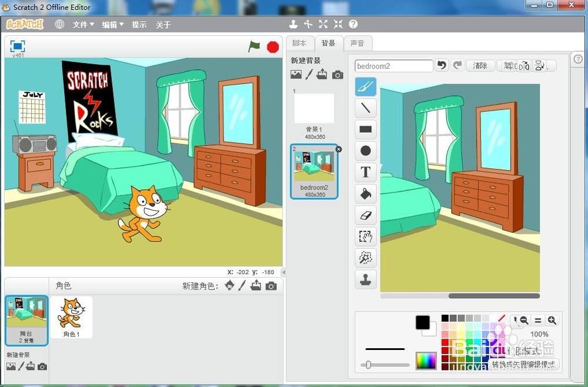Screen dimensions: 588x387
Task: Click the globe language icon
Action: pyautogui.click(x=59, y=24)
